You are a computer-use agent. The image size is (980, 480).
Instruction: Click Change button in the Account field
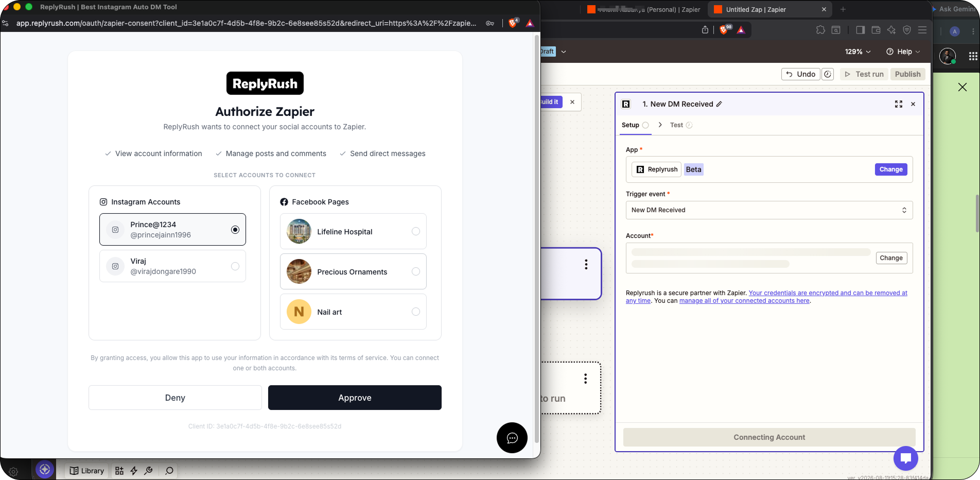[x=891, y=258]
